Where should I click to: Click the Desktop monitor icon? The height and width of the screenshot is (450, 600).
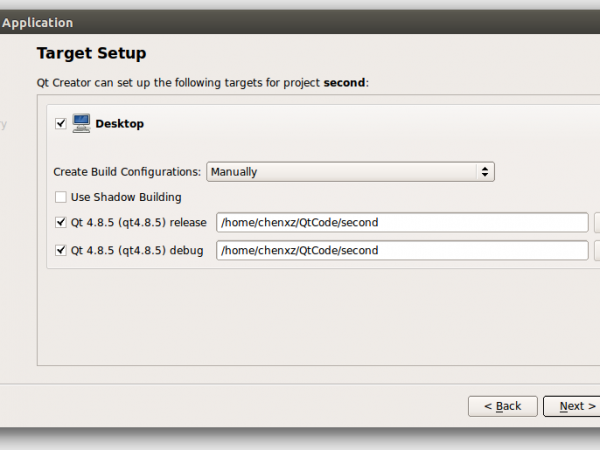point(81,123)
